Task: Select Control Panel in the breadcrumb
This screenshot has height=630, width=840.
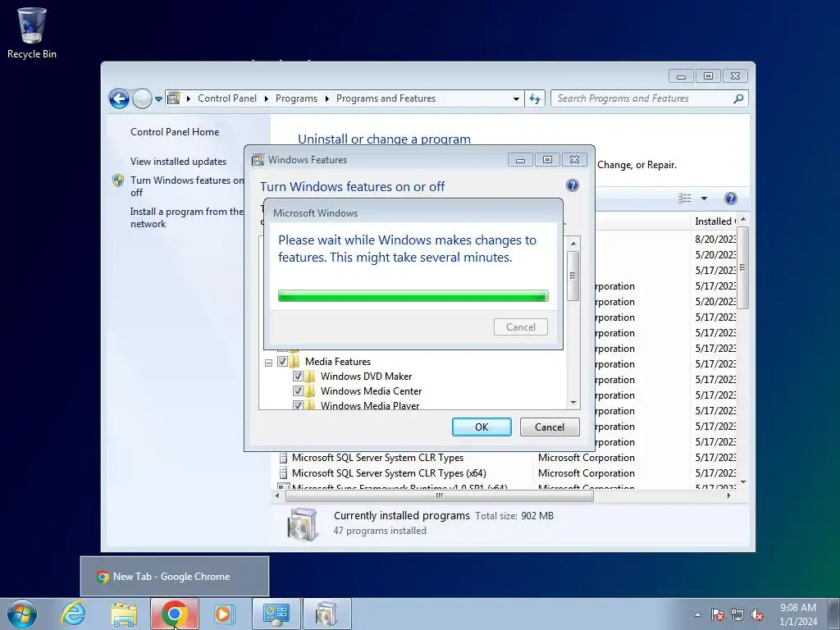Action: click(x=227, y=98)
